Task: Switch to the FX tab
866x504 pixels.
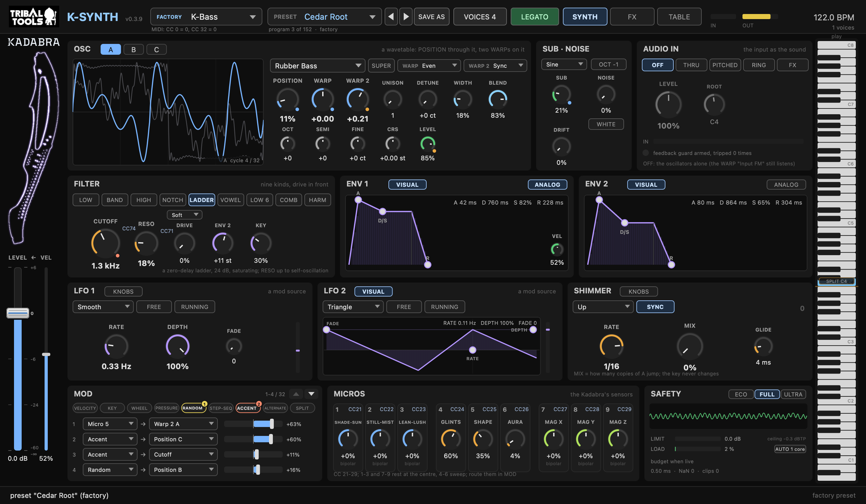Action: (632, 17)
